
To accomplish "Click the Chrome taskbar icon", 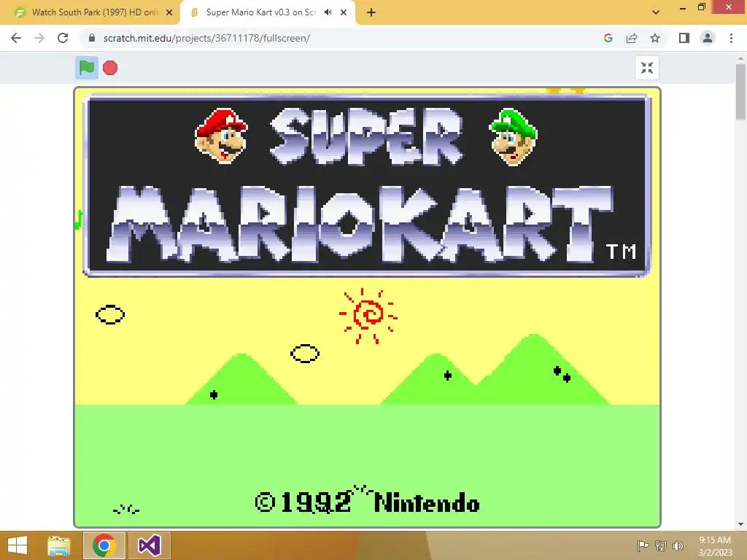I will coord(104,545).
